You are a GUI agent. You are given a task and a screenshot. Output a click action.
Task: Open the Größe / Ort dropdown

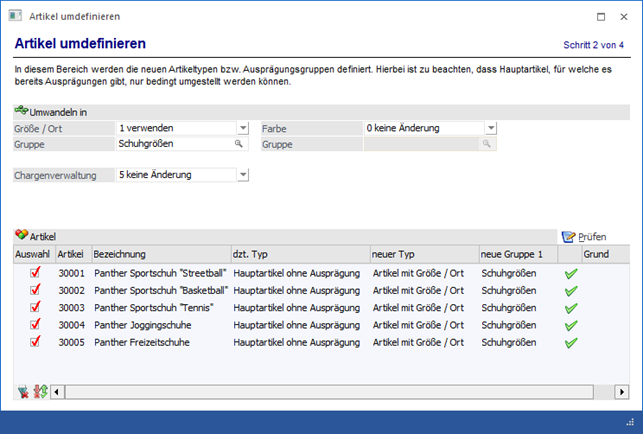coord(243,128)
